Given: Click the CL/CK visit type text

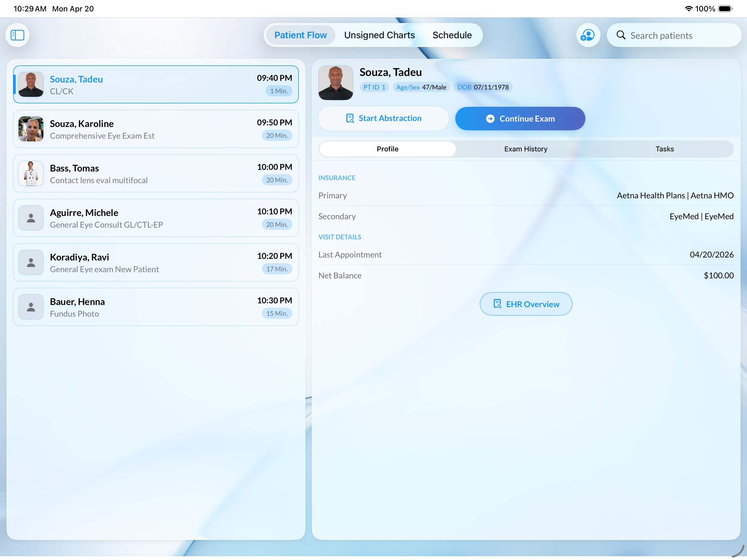Looking at the screenshot, I should click(x=61, y=91).
